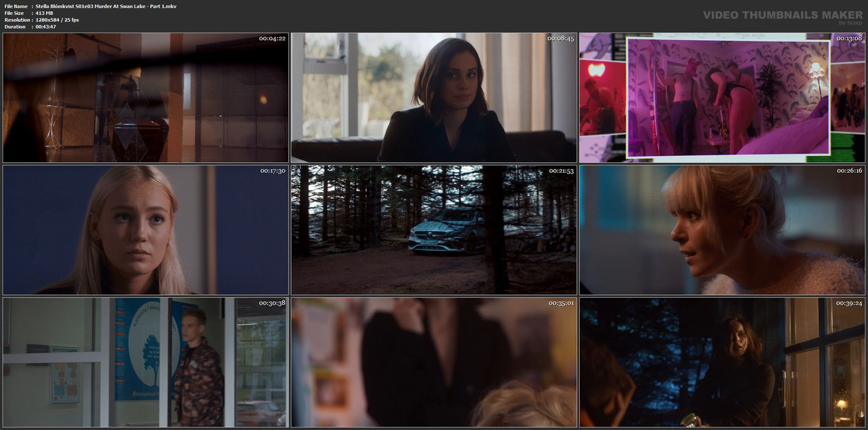This screenshot has height=430, width=868.
Task: Click the timestamp 00:30:38
Action: [x=272, y=303]
